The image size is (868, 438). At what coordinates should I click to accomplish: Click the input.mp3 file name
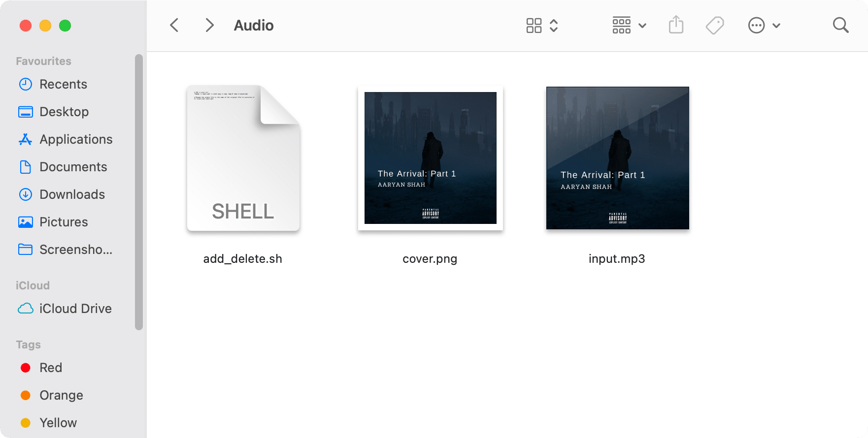pyautogui.click(x=617, y=259)
